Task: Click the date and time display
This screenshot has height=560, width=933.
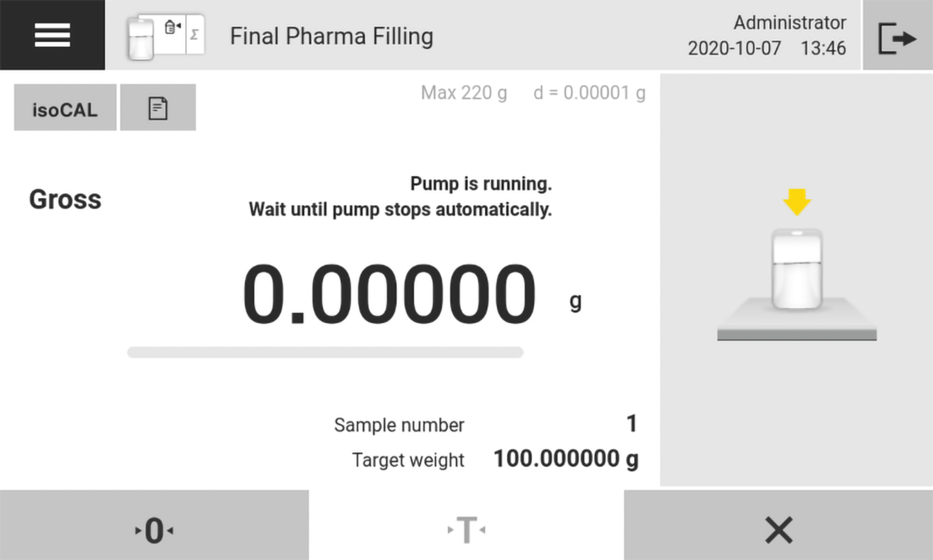Action: point(766,48)
